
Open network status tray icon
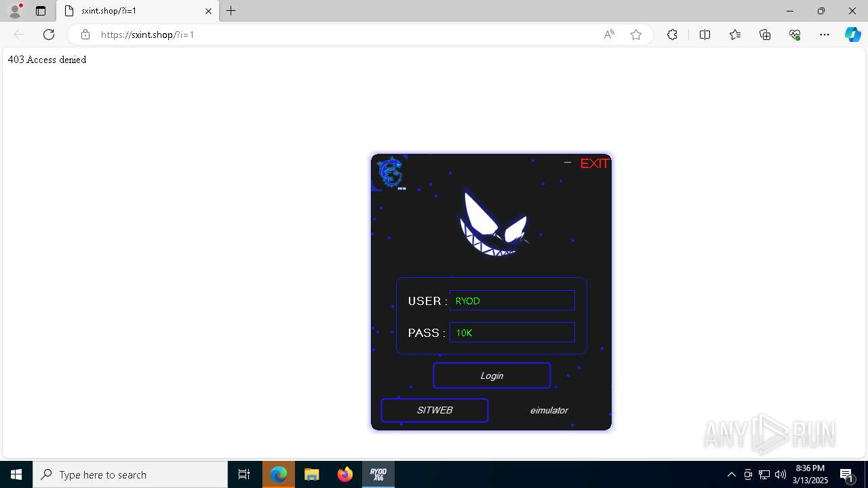[764, 474]
